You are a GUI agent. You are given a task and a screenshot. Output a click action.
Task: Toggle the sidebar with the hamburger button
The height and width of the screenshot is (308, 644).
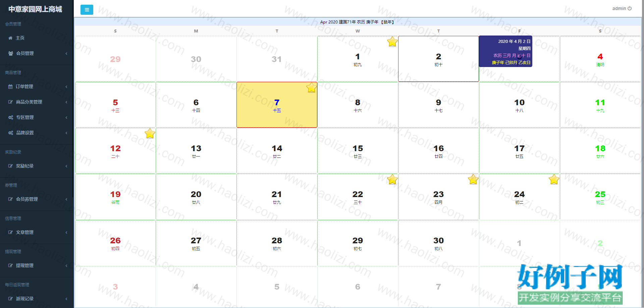[87, 10]
